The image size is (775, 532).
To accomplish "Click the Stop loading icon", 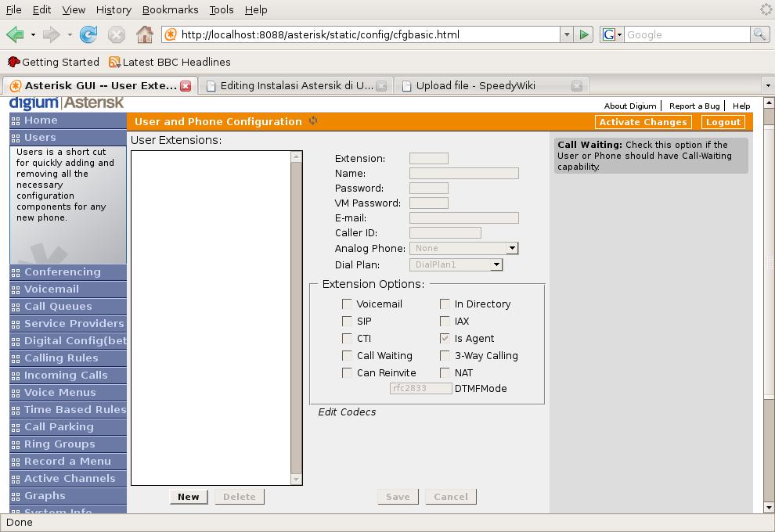I will [x=117, y=34].
